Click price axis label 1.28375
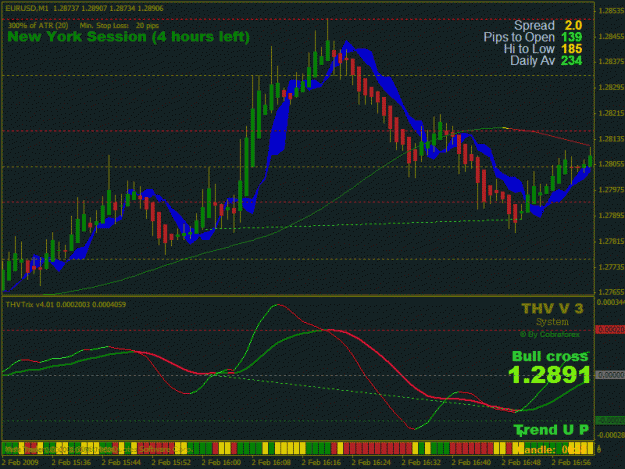Viewport: 625px width, 469px height. (x=611, y=61)
